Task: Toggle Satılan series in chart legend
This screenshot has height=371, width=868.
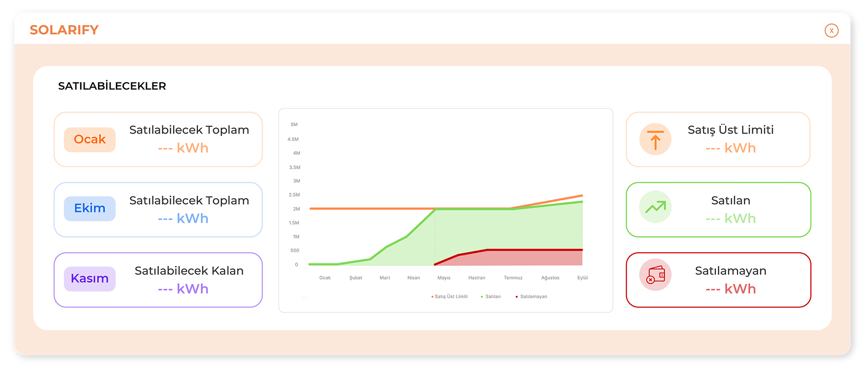Action: click(491, 297)
